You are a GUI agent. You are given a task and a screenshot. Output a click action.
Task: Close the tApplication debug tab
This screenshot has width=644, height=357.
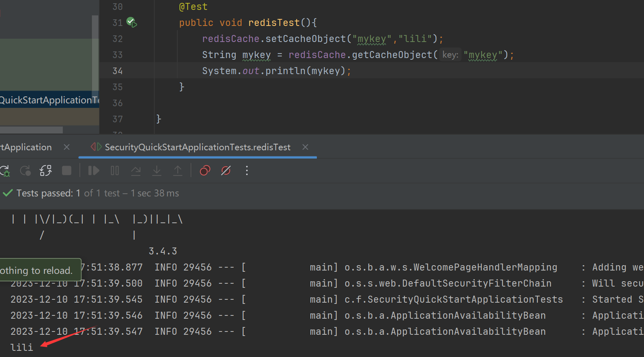point(67,147)
